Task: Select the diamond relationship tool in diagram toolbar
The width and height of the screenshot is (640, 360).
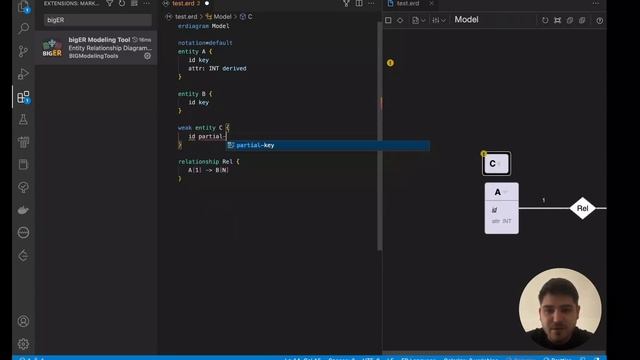Action: pos(400,20)
